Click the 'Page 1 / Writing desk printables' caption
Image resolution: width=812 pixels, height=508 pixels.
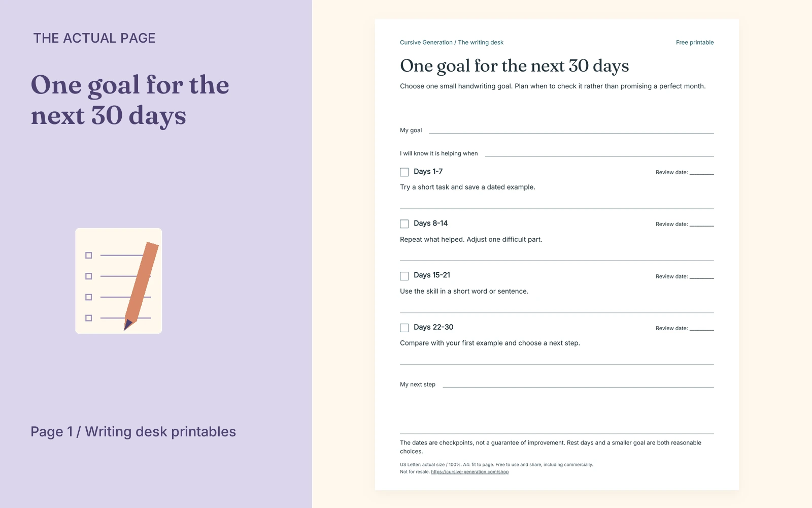pos(133,432)
